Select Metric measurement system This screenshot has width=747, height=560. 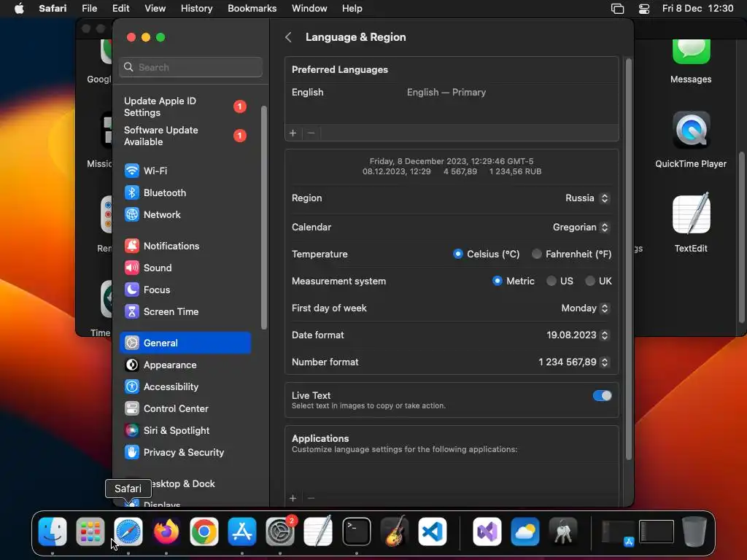[x=498, y=281]
